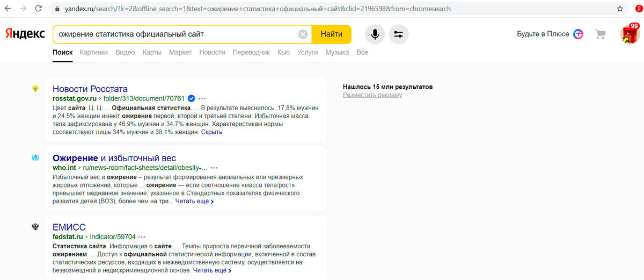Click the browser address bar URL

(x=258, y=9)
